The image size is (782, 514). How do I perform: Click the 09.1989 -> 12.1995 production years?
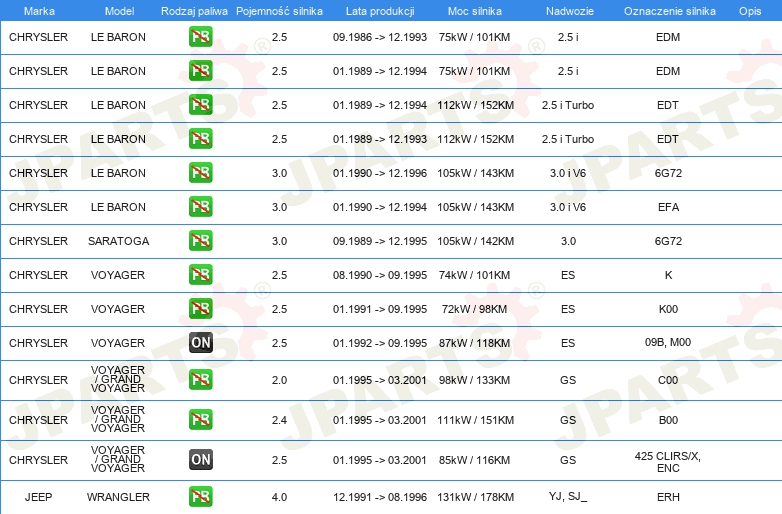click(x=380, y=241)
